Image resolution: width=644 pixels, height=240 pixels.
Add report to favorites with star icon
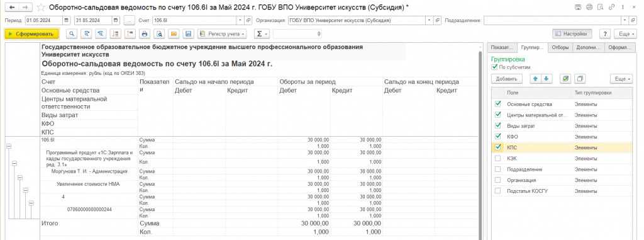point(40,8)
